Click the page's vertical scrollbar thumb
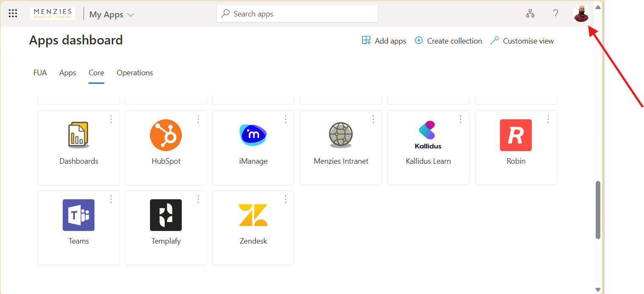644x294 pixels. [x=598, y=209]
